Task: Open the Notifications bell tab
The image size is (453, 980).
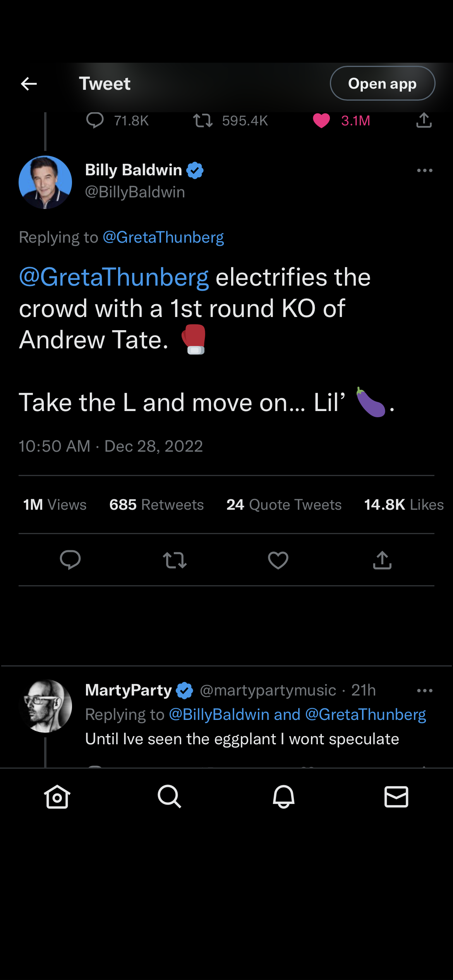Action: coord(283,797)
